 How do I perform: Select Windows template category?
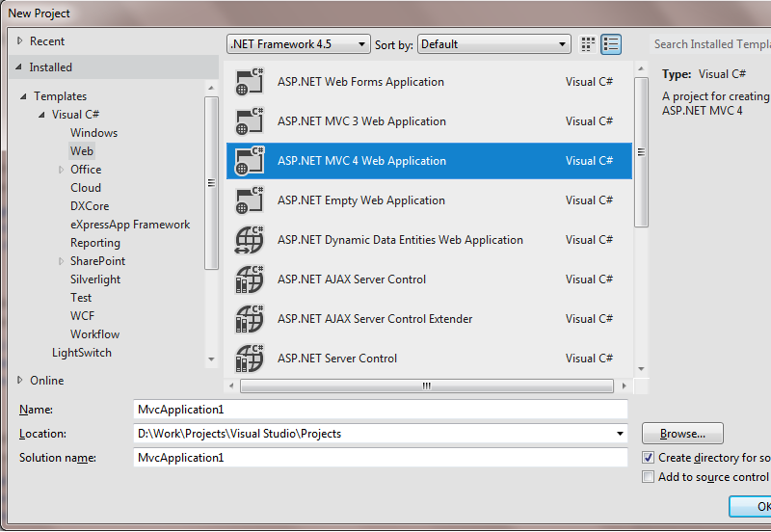93,133
